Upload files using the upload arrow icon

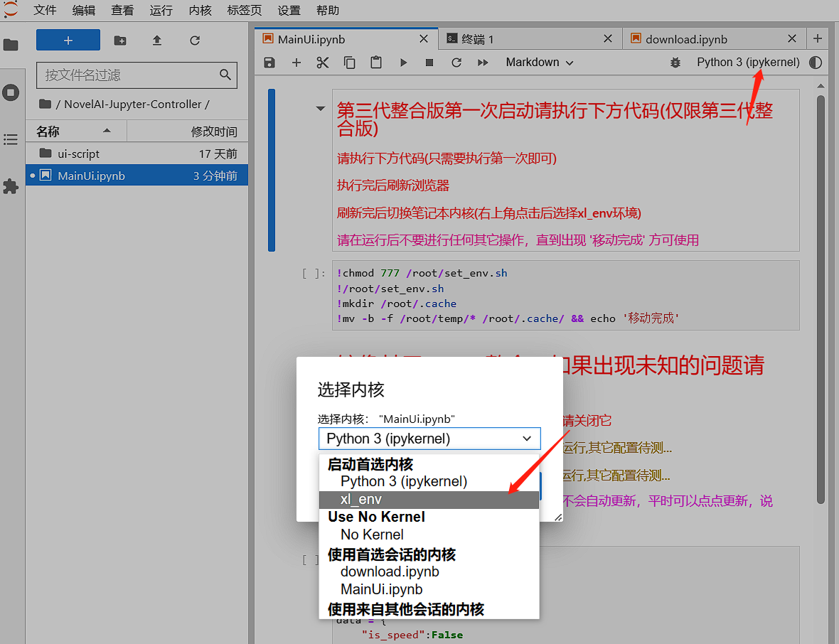click(x=157, y=41)
